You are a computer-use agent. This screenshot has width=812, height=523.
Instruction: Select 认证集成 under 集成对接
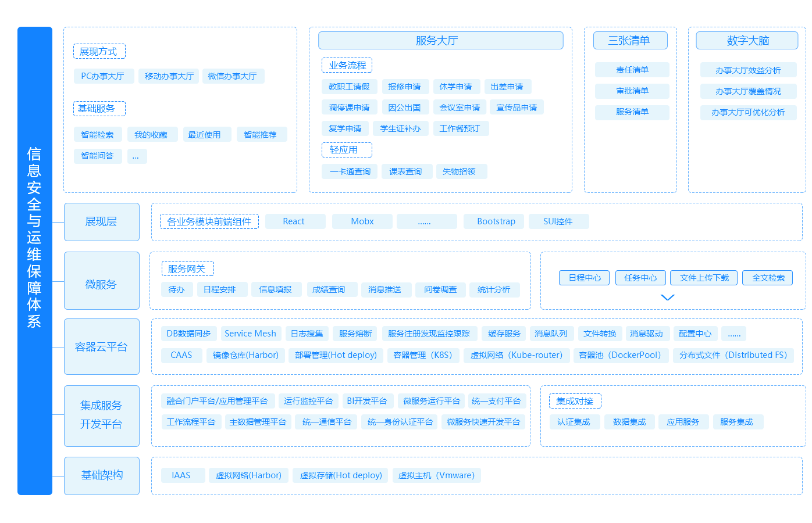pos(574,422)
